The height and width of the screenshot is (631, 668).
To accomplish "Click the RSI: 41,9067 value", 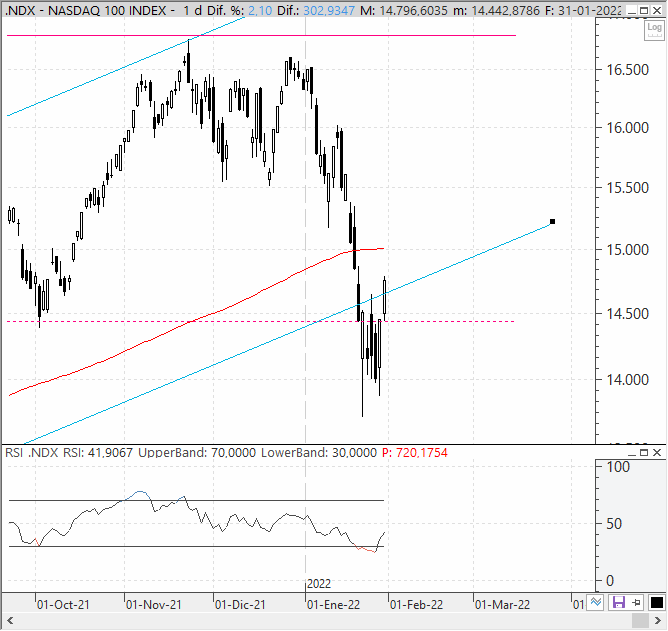I will [98, 452].
